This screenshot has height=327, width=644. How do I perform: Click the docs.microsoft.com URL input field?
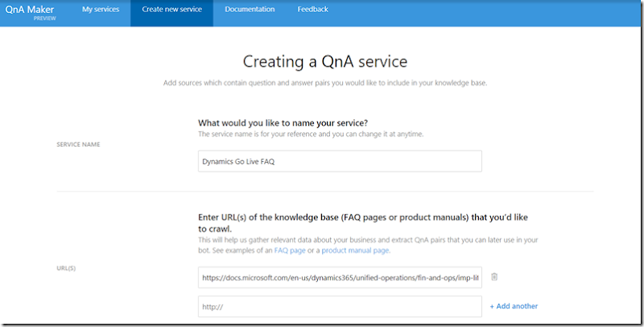(340, 277)
